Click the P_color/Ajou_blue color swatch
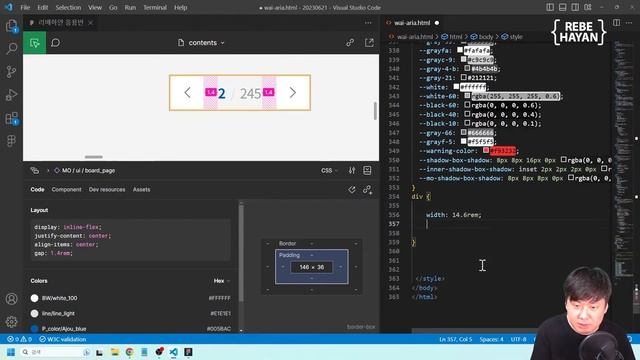This screenshot has width=640, height=360. click(x=34, y=329)
